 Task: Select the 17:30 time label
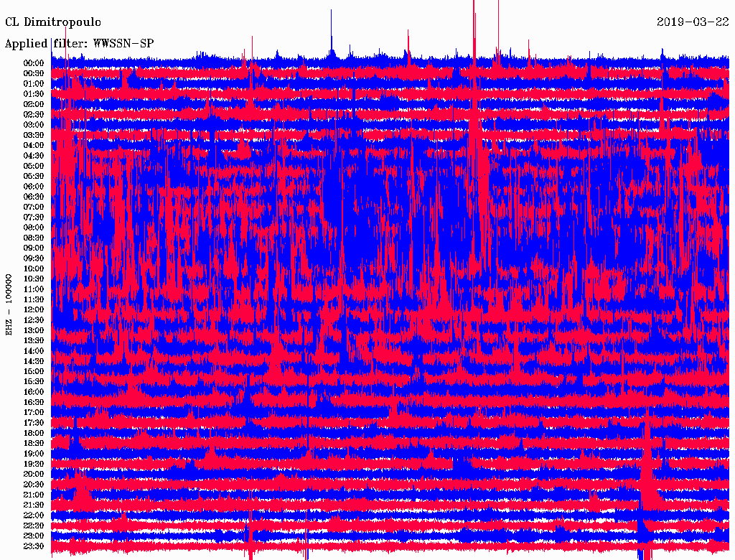pos(34,423)
